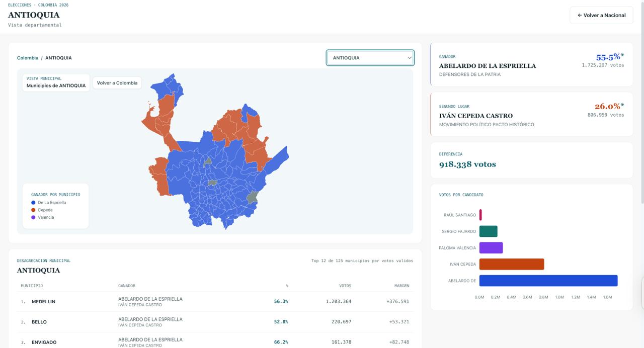Screen dimensions: 644x348
Task: Click the 220.697 votes cell
Action: coord(342,322)
